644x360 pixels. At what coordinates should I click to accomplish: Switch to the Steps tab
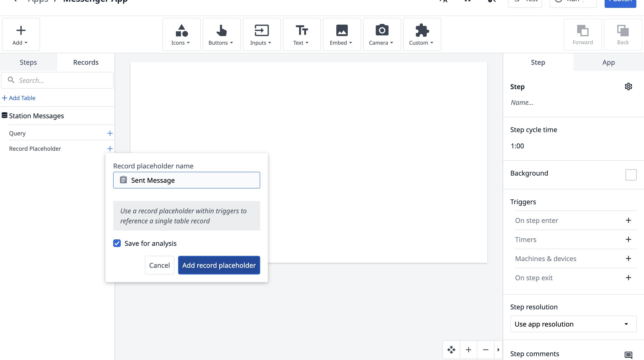tap(28, 62)
